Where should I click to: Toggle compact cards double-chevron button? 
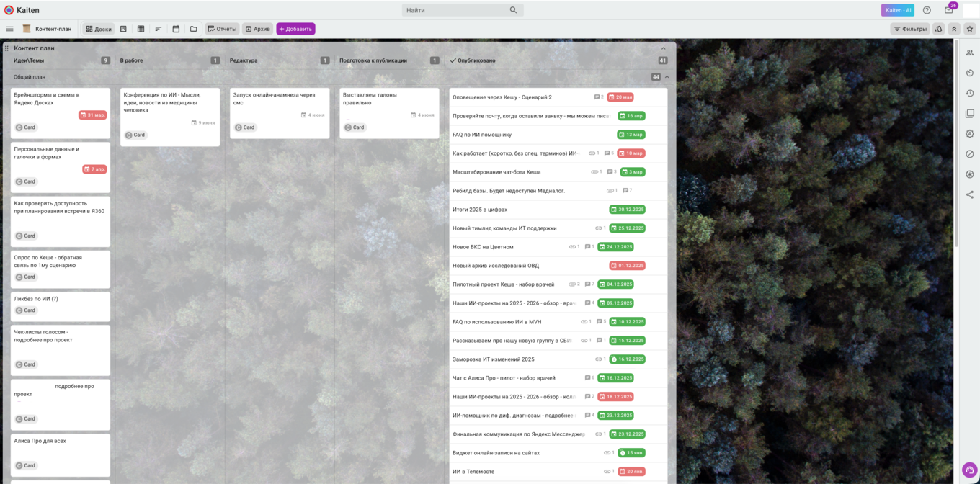[x=954, y=29]
